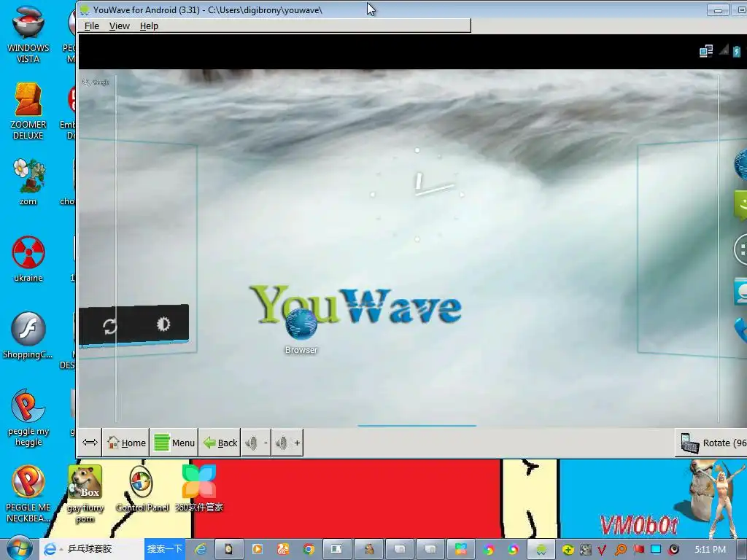Screen dimensions: 747x560
Task: Tap the network status icon in Android bar
Action: (706, 51)
